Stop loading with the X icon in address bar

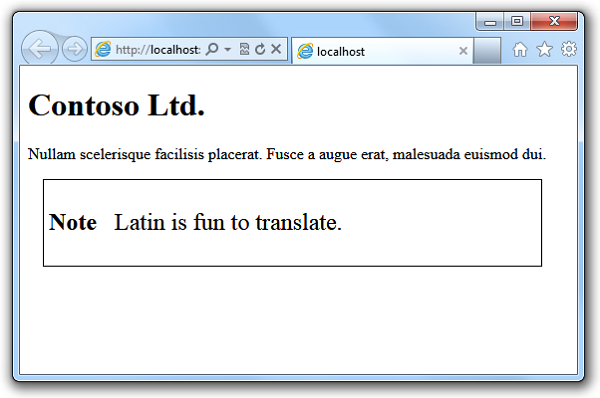tap(276, 49)
